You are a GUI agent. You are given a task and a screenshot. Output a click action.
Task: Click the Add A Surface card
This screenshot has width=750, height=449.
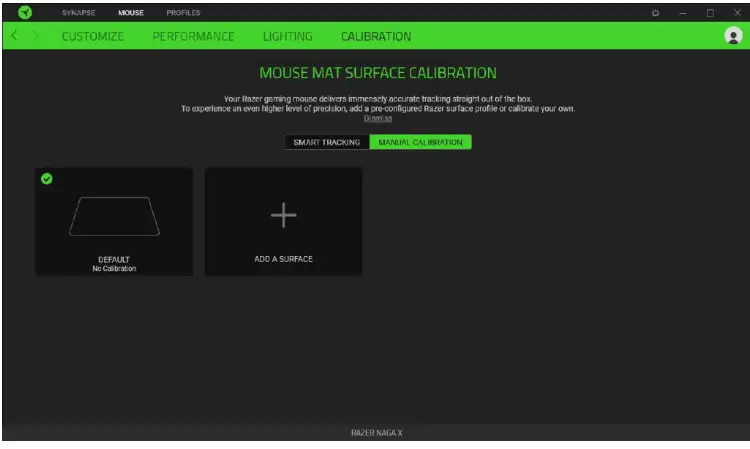coord(284,221)
